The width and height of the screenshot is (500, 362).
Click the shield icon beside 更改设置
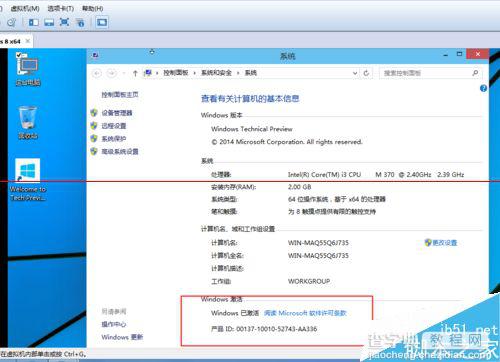click(x=428, y=243)
